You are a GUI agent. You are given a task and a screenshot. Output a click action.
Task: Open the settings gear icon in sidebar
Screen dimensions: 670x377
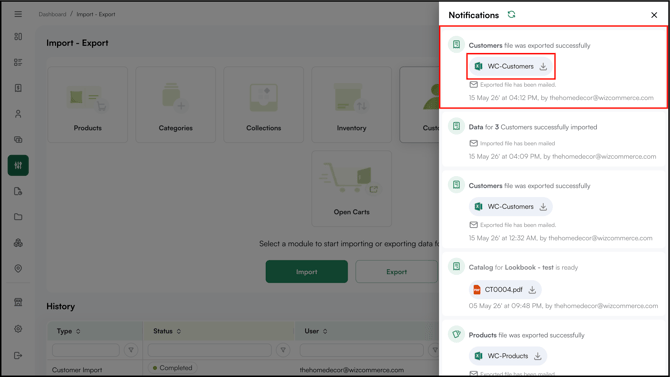pos(18,329)
